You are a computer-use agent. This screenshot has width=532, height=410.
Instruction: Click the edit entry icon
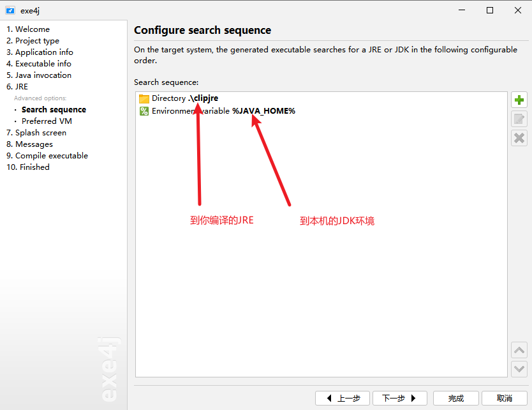click(519, 119)
